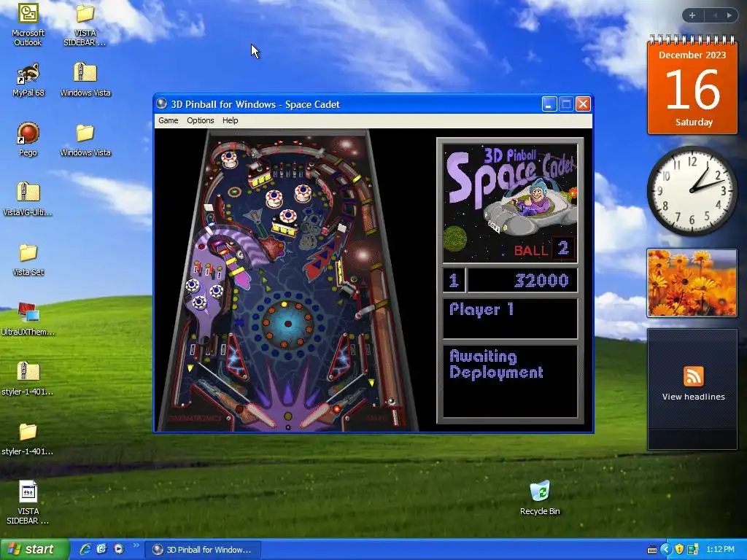Select the MyPal 68 browser shortcut
Viewport: 747px width, 560px height.
pos(28,79)
